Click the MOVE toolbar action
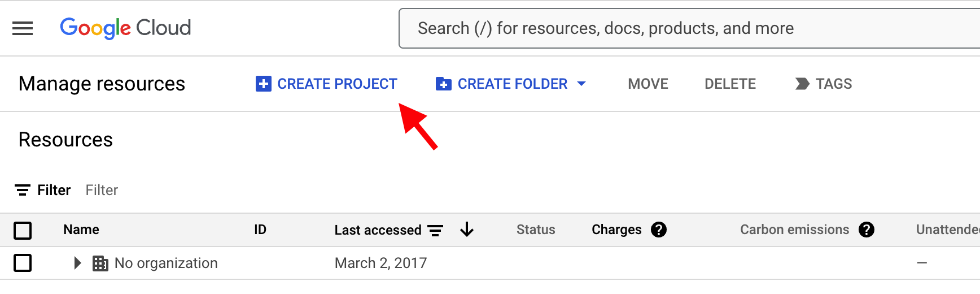Screen dimensions: 980x294 click(x=648, y=84)
